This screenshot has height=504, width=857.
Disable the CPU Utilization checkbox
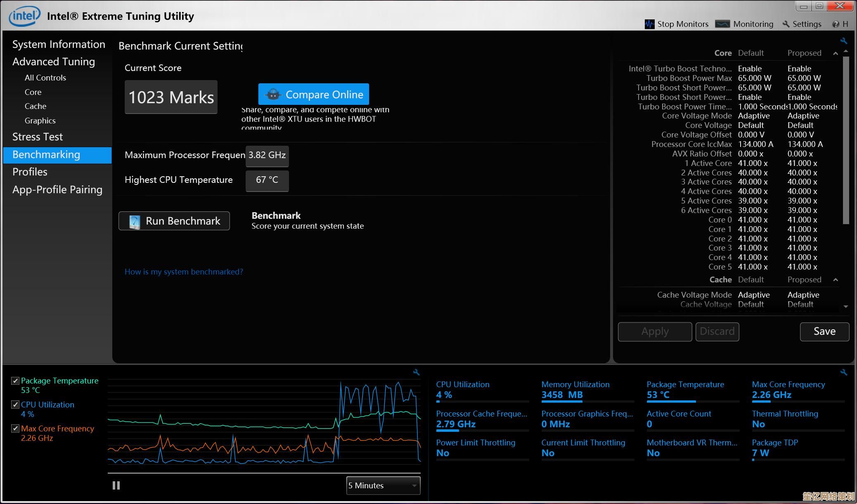15,405
